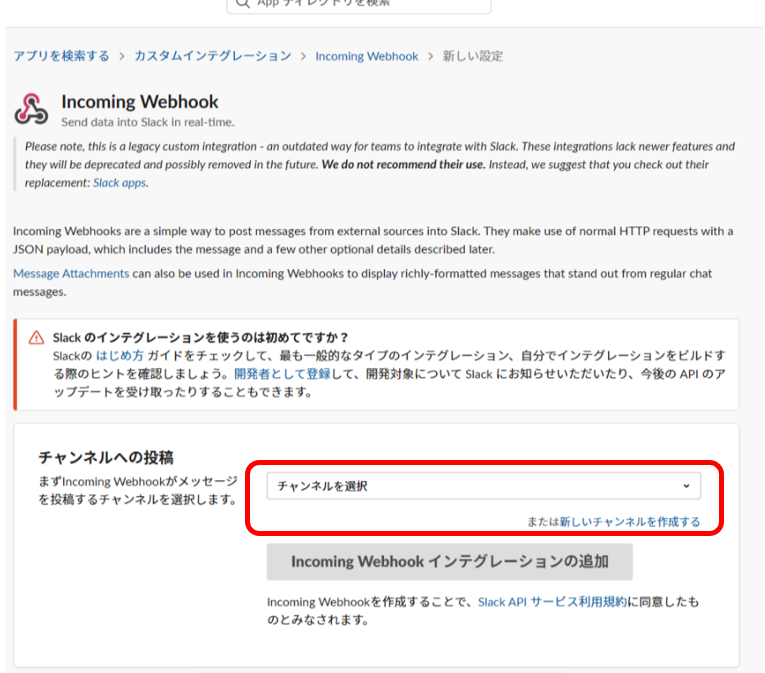
Task: Click the dropdown chevron arrow in channel selector
Action: pyautogui.click(x=686, y=486)
